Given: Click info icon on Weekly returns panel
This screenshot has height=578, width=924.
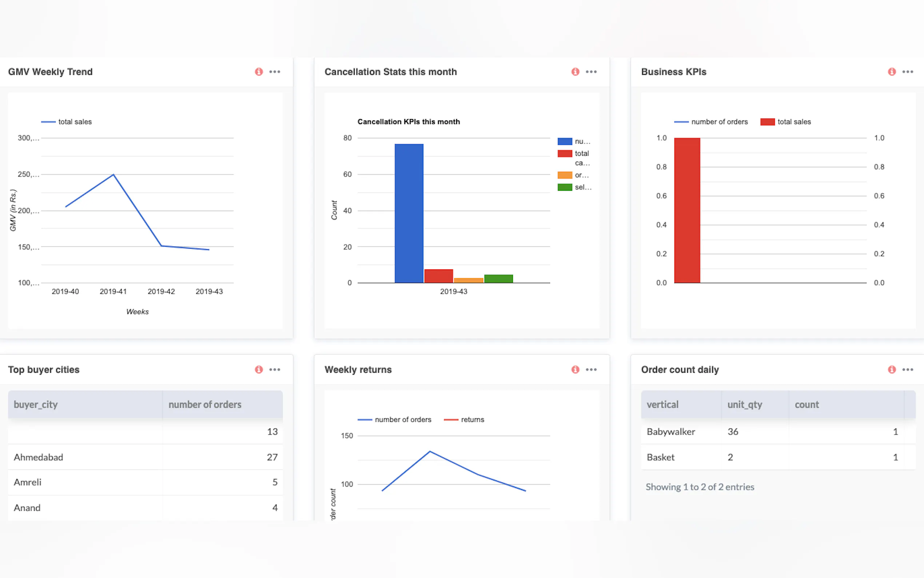Looking at the screenshot, I should point(575,369).
